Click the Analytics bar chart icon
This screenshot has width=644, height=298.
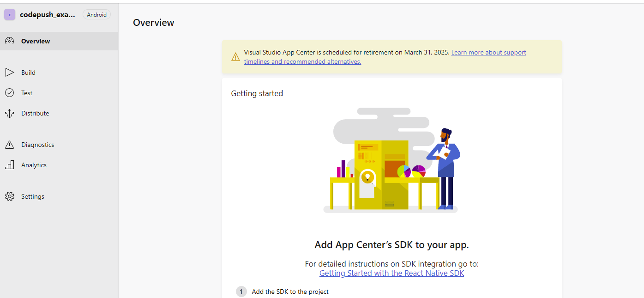coord(10,165)
